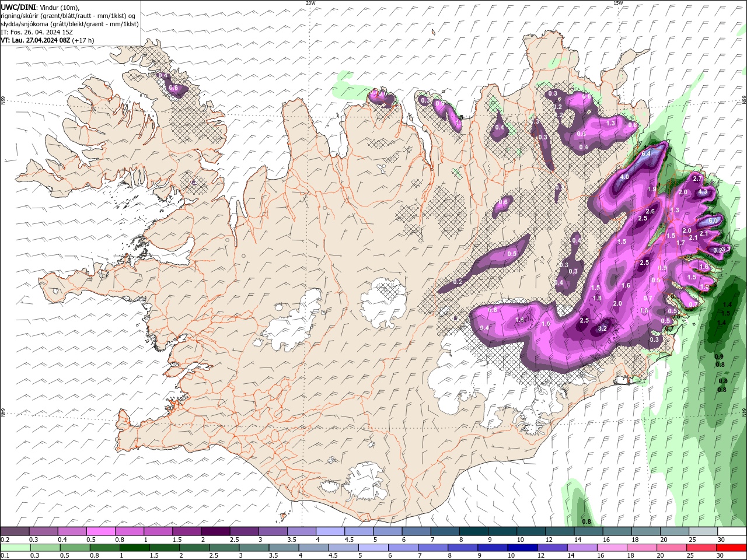This screenshot has width=747, height=560.
Task: Click the 2.6 snowfall value on the map
Action: click(x=651, y=211)
